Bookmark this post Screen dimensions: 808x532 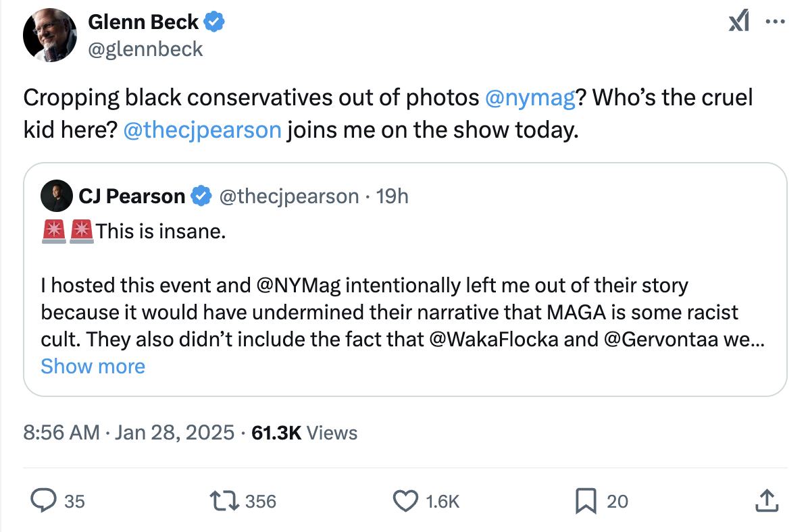585,501
